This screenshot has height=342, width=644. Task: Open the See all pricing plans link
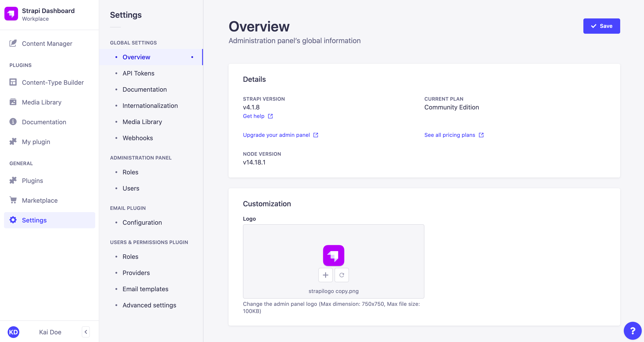[450, 135]
